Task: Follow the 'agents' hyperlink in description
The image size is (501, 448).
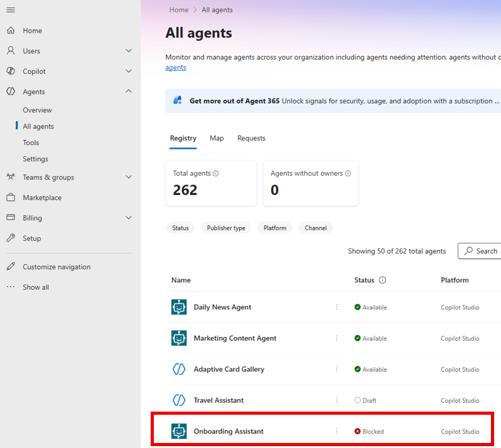Action: (176, 67)
